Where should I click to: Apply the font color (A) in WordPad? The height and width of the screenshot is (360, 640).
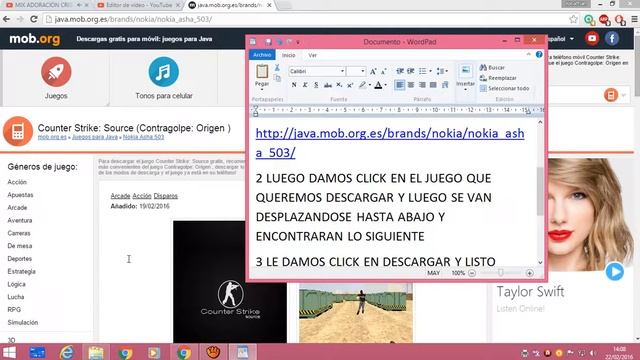click(378, 85)
